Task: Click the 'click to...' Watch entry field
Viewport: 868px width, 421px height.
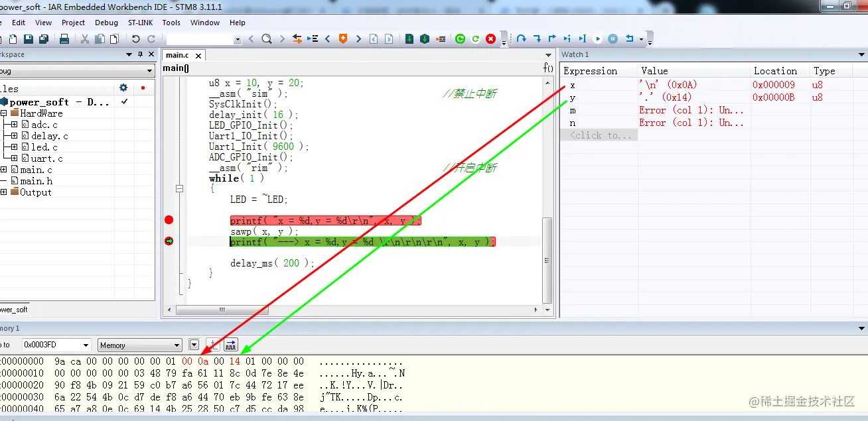Action: pyautogui.click(x=599, y=135)
